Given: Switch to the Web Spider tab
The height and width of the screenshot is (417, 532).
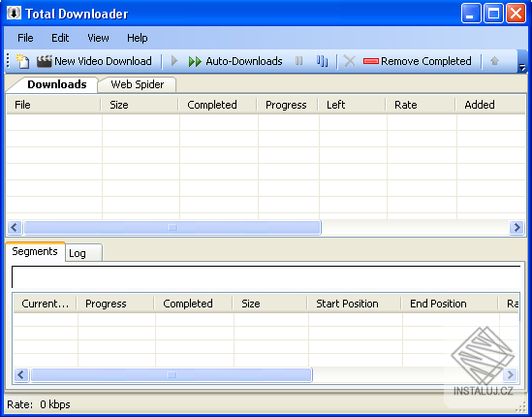Looking at the screenshot, I should coord(137,84).
